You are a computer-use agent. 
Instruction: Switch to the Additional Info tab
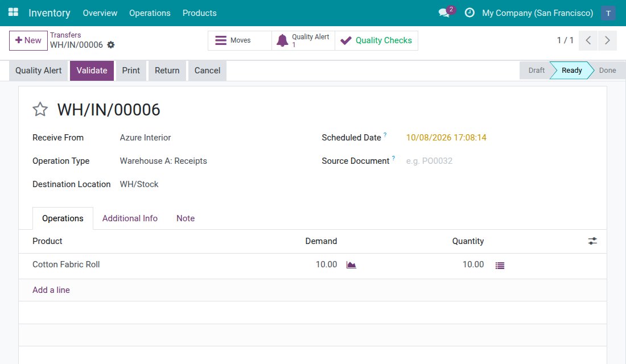click(130, 218)
